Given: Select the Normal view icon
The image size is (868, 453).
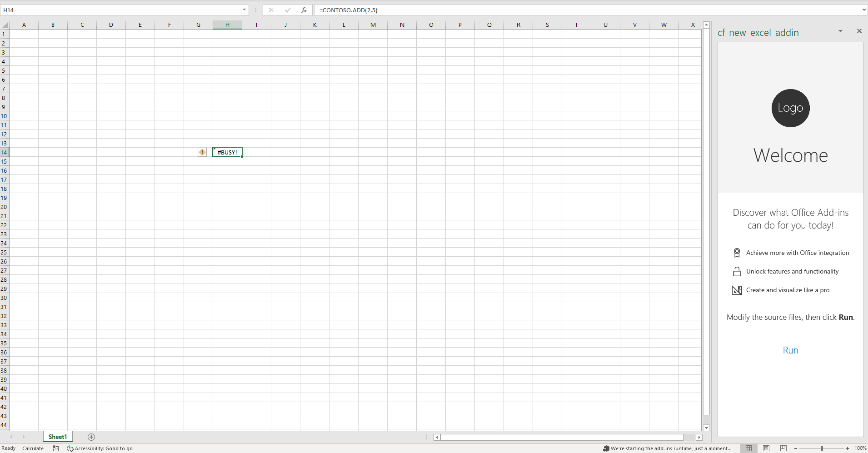Looking at the screenshot, I should click(x=749, y=448).
